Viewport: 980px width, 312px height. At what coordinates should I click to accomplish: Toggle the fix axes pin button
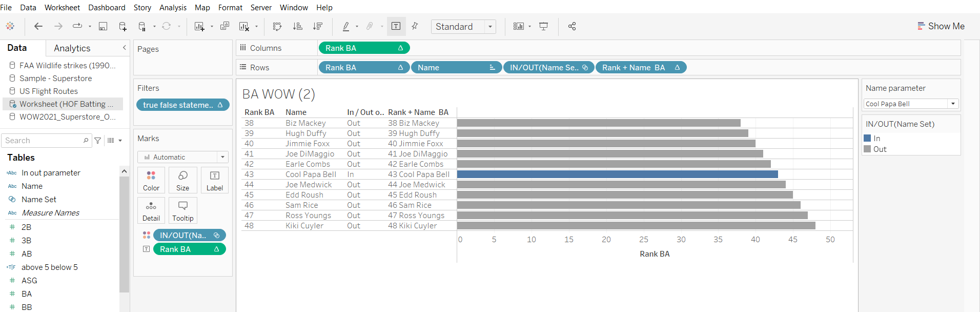click(415, 26)
